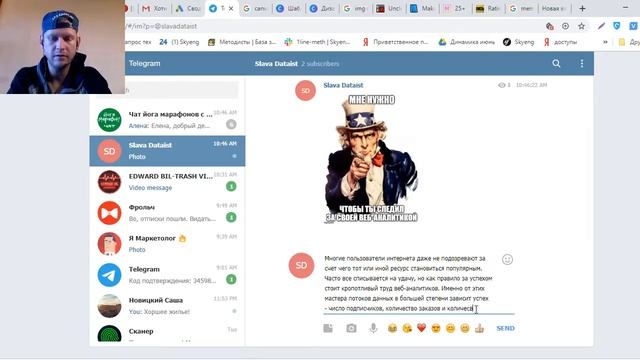
Task: Open the 1line-meth Skyeng bookmark
Action: coord(318,42)
